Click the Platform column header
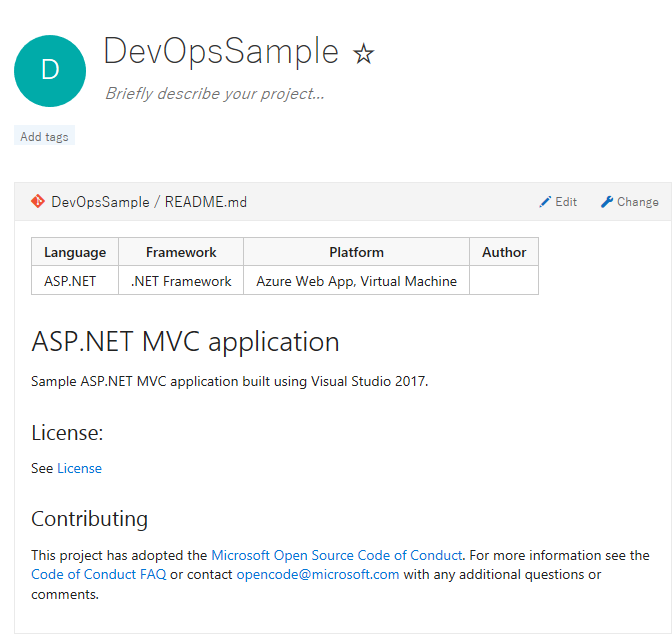This screenshot has height=642, width=672. [x=357, y=252]
